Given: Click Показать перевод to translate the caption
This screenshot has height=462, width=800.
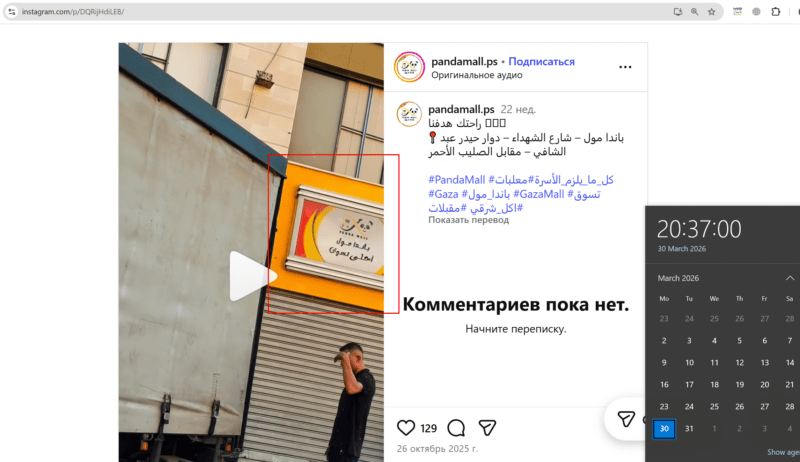Looking at the screenshot, I should 468,220.
